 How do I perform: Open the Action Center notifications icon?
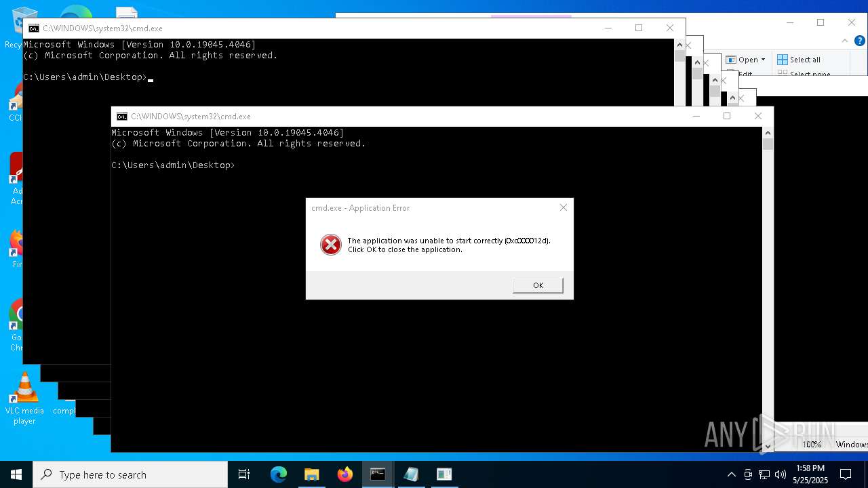(x=846, y=474)
